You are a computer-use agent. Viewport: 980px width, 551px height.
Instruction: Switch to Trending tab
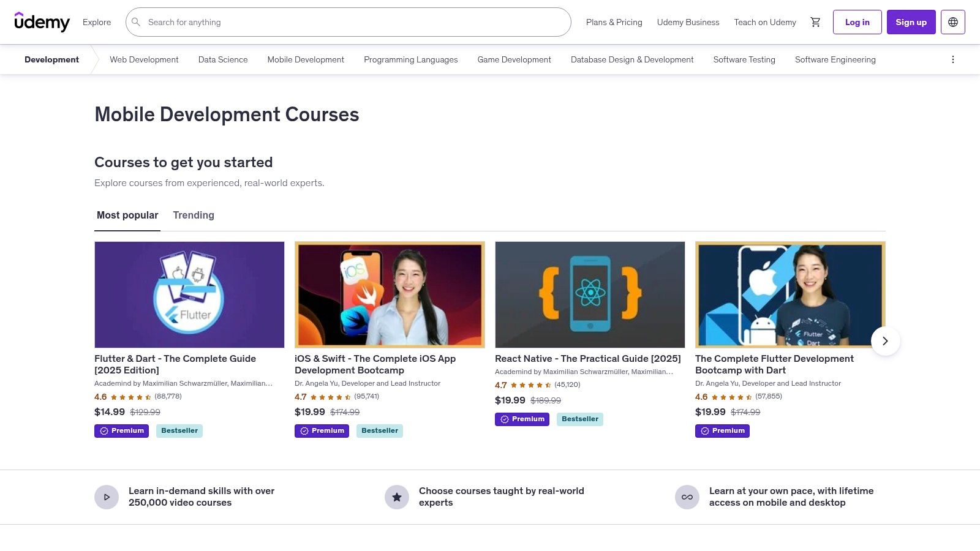point(194,216)
